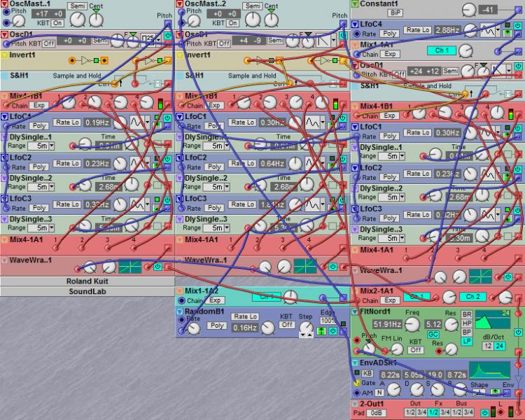Click the Step down arrow on RandomB1
The width and height of the screenshot is (525, 420).
pyautogui.click(x=302, y=335)
